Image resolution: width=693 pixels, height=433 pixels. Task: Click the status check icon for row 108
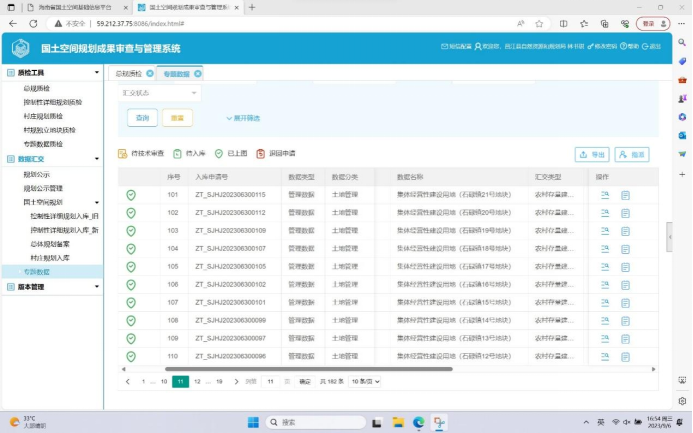tap(131, 321)
